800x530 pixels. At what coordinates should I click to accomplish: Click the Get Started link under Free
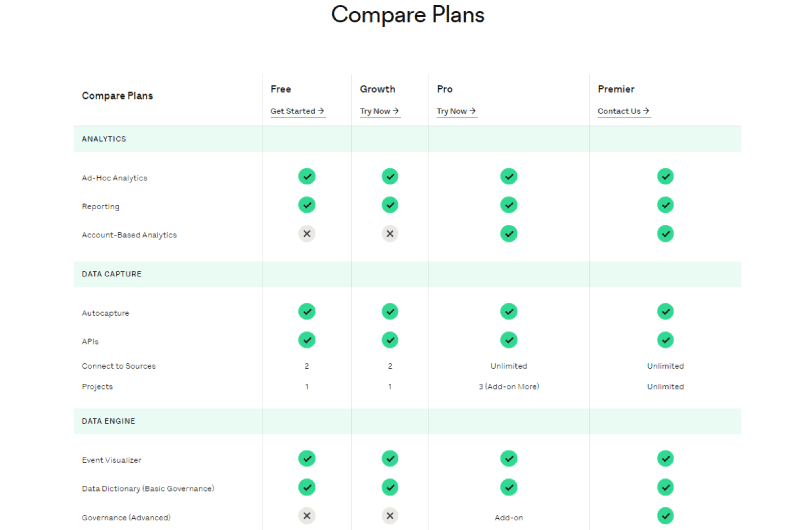click(x=297, y=111)
